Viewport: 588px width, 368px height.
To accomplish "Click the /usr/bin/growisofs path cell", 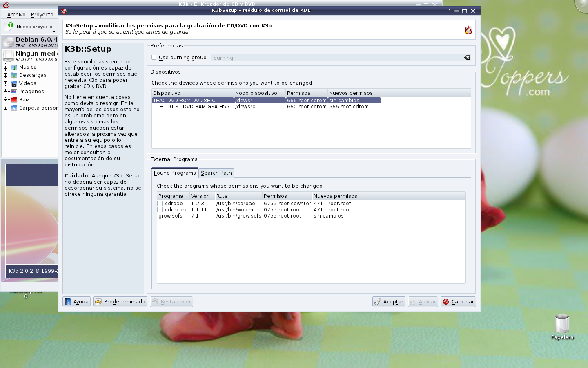I will (239, 216).
